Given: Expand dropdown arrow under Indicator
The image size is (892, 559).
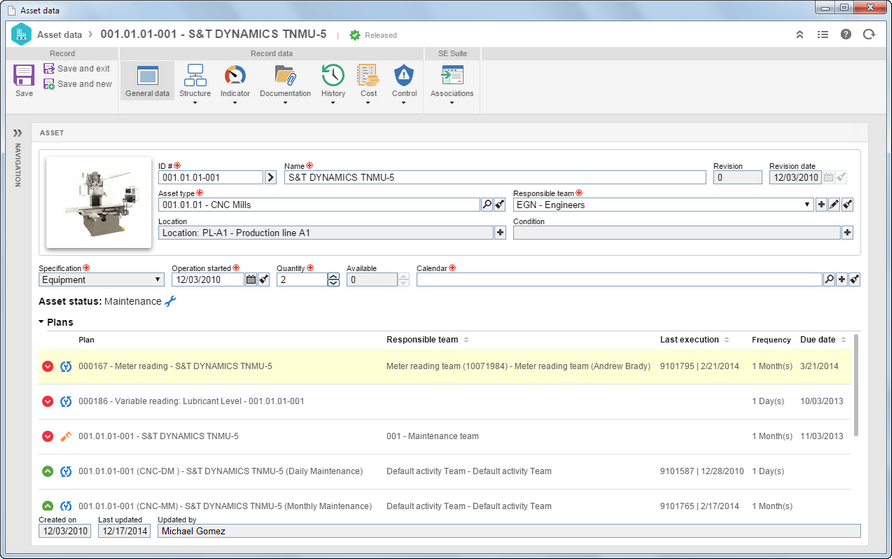Looking at the screenshot, I should [235, 103].
